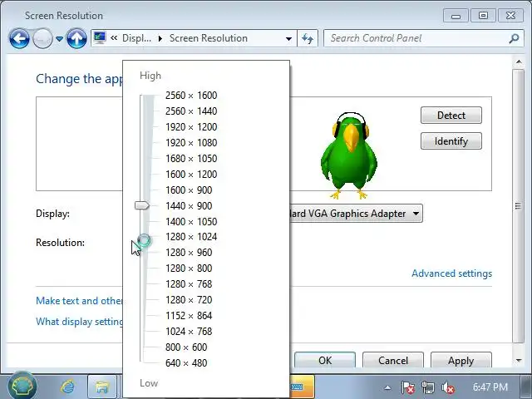Image resolution: width=532 pixels, height=399 pixels.
Task: Choose the 640 × 480 resolution label
Action: click(186, 363)
